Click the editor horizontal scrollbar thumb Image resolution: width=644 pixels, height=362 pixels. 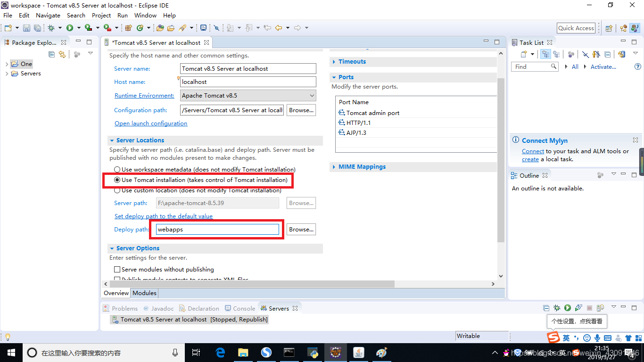[x=251, y=284]
